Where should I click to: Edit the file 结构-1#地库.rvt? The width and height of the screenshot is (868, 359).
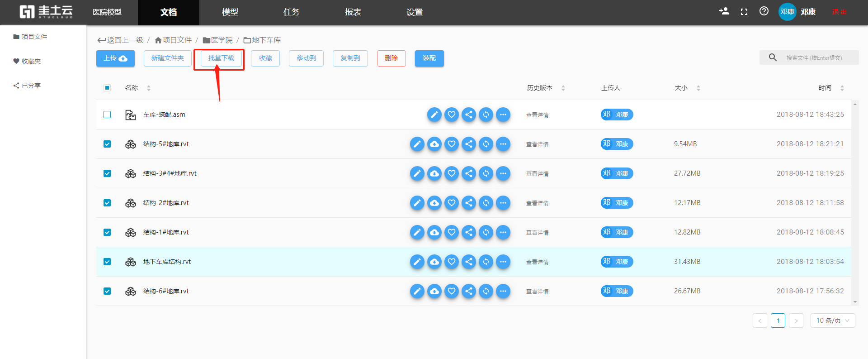pyautogui.click(x=417, y=232)
